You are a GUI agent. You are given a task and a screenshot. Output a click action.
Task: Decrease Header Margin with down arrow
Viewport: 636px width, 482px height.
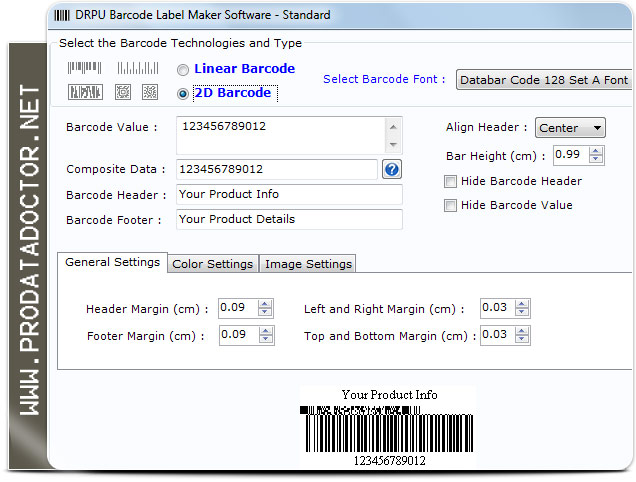264,312
